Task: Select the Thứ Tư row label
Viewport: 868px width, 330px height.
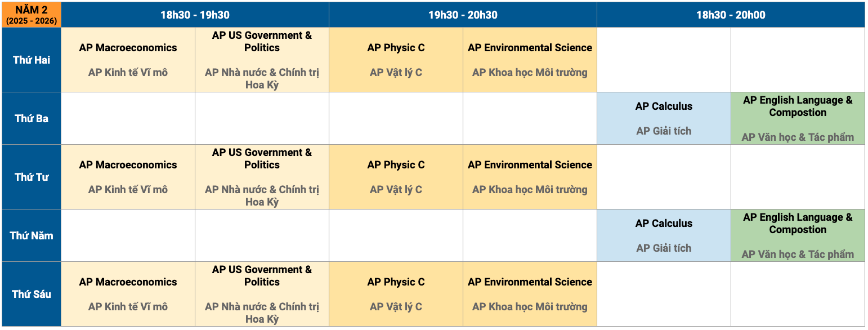Action: pos(31,177)
